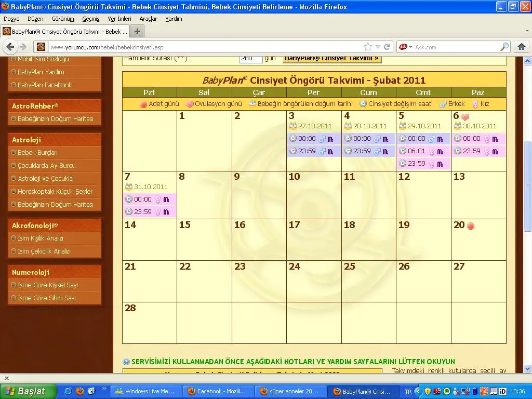
Task: Open the Firefox home page icon
Action: 522,47
